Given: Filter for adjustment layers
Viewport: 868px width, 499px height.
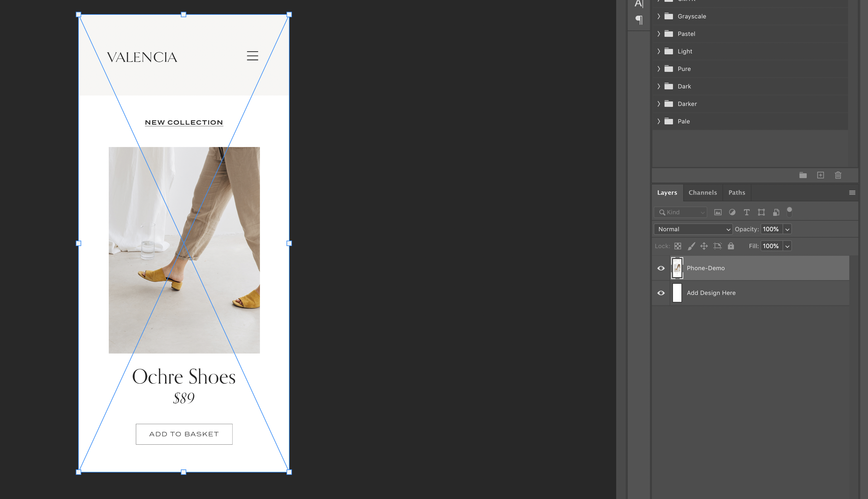Looking at the screenshot, I should coord(732,212).
